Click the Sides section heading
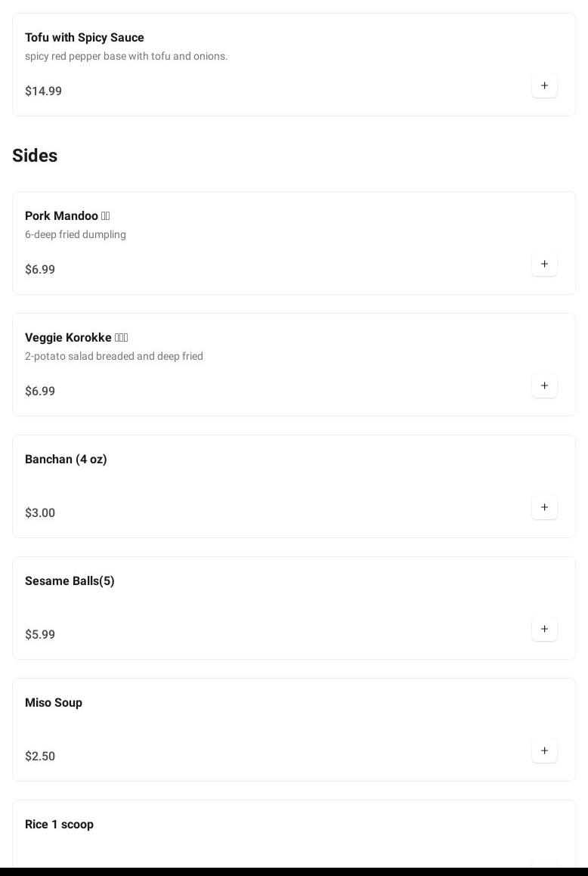This screenshot has width=588, height=876. point(35,155)
